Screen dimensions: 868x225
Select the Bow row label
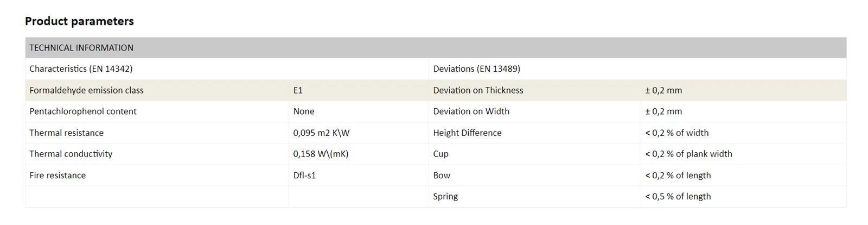point(442,176)
